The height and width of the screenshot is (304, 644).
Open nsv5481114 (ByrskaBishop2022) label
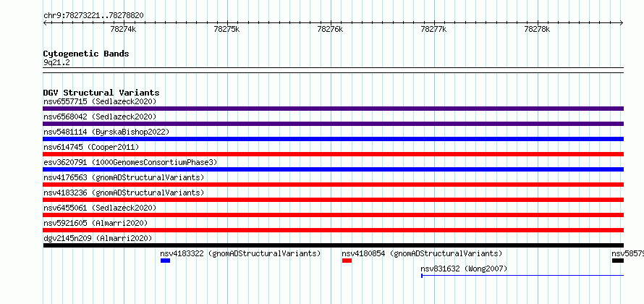pyautogui.click(x=106, y=132)
